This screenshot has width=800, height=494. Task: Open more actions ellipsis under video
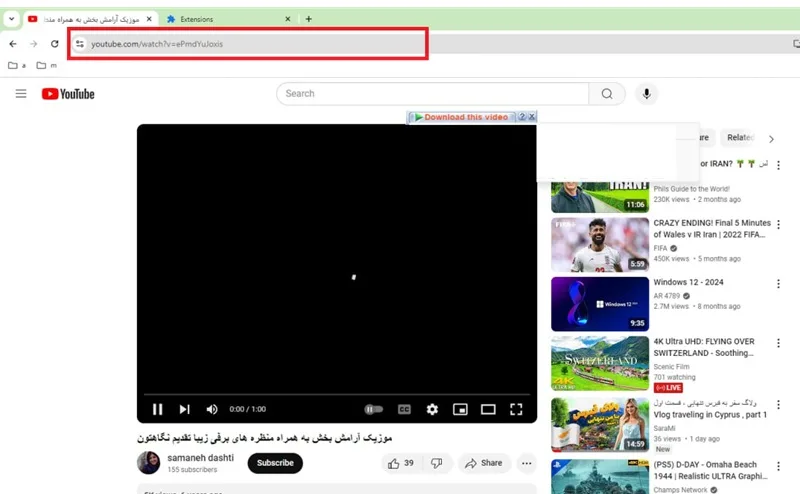point(527,463)
